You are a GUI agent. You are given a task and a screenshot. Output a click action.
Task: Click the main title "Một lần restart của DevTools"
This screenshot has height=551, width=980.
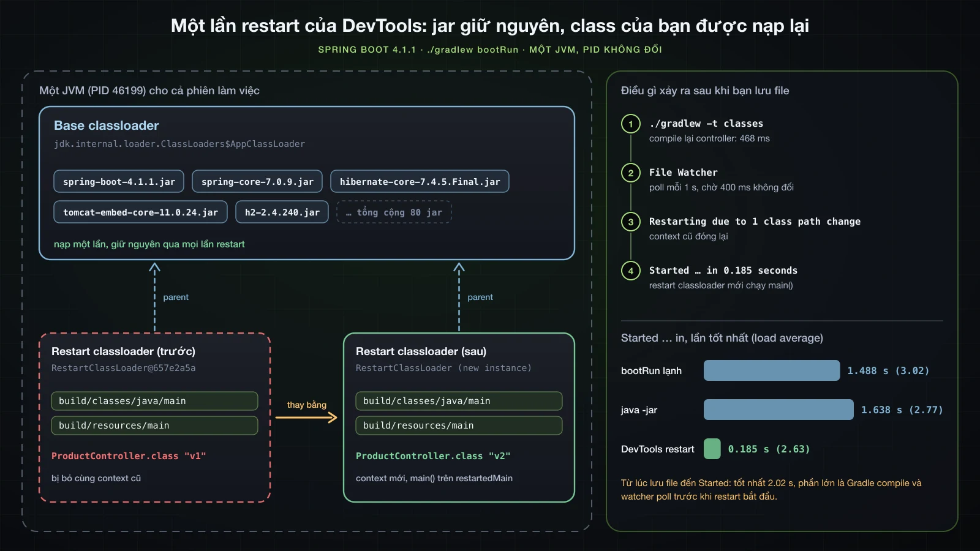pos(490,25)
